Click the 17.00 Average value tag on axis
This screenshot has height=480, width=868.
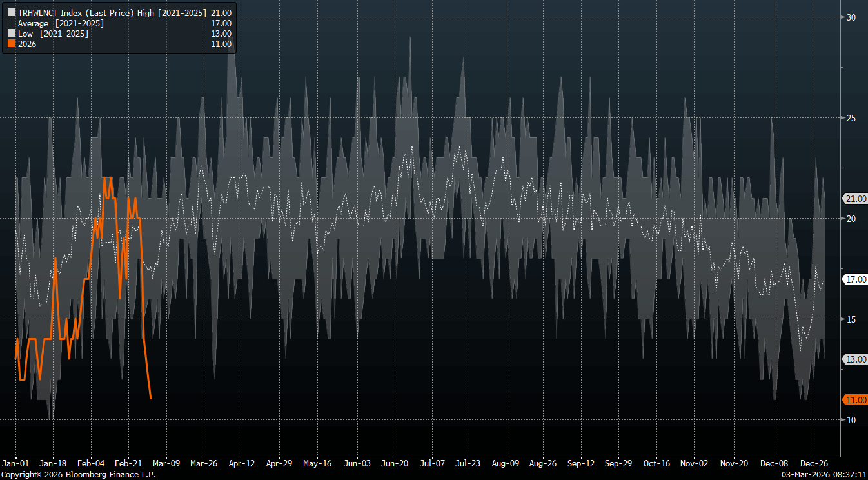(855, 279)
